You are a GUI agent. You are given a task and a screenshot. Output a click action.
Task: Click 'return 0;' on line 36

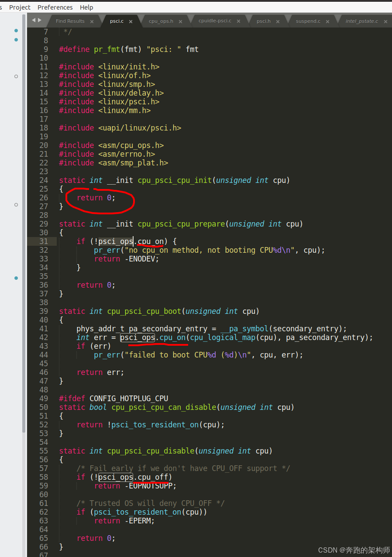click(x=96, y=285)
